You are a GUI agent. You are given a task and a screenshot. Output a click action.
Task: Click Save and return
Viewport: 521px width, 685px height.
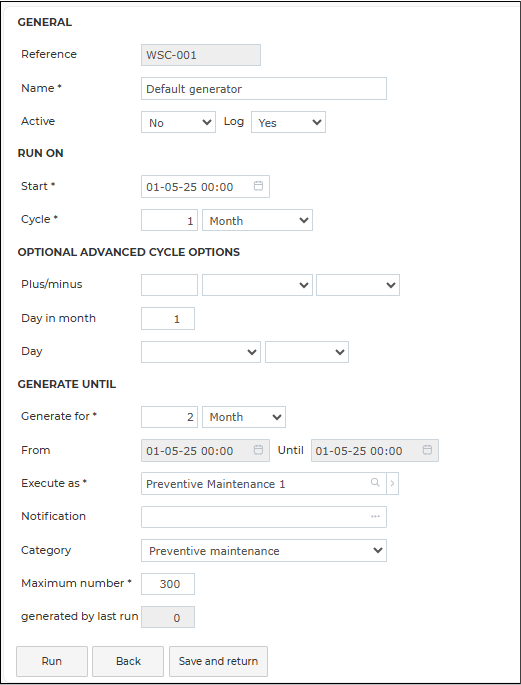[218, 661]
